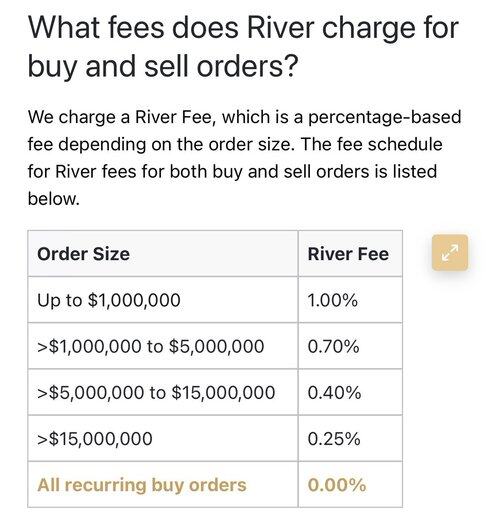Image resolution: width=500 pixels, height=523 pixels.
Task: Click the >$5,000,000 to $15,000,000 cell
Action: 163,392
